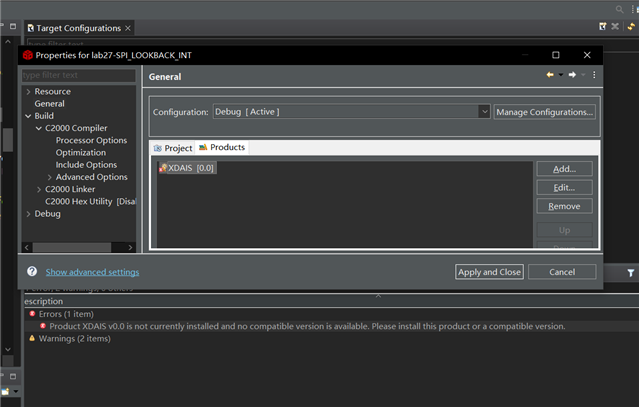
Task: Click the warning icon beside Warnings (2 items)
Action: point(32,338)
